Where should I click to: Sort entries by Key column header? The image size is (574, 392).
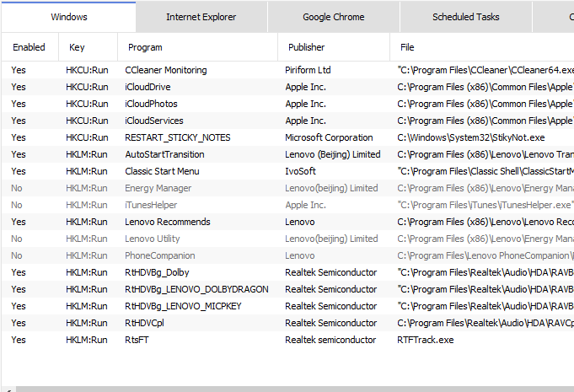tap(77, 47)
